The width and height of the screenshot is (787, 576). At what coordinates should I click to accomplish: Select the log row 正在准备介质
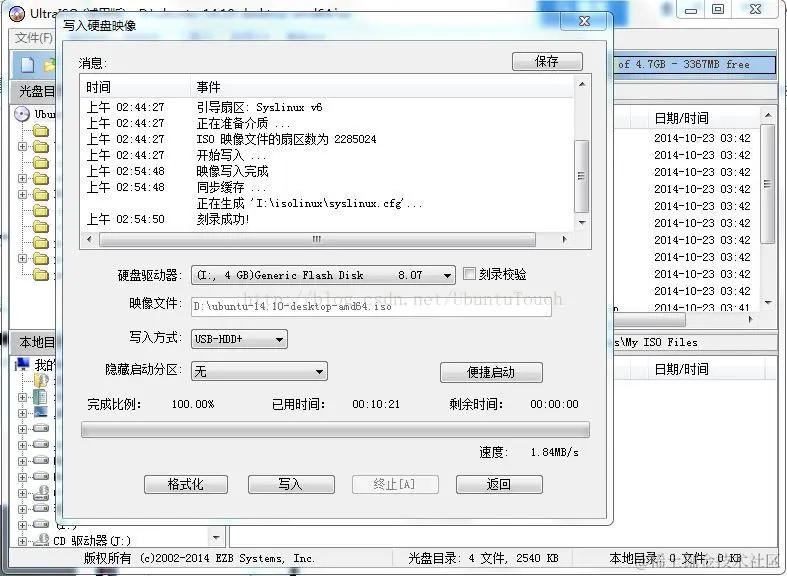(327, 123)
